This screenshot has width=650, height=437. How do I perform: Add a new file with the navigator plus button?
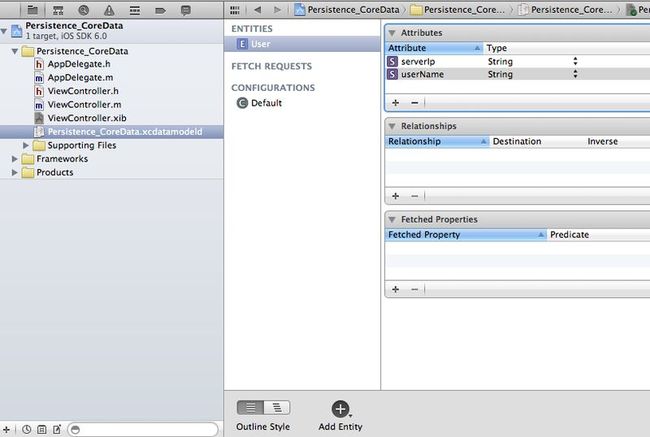point(6,430)
